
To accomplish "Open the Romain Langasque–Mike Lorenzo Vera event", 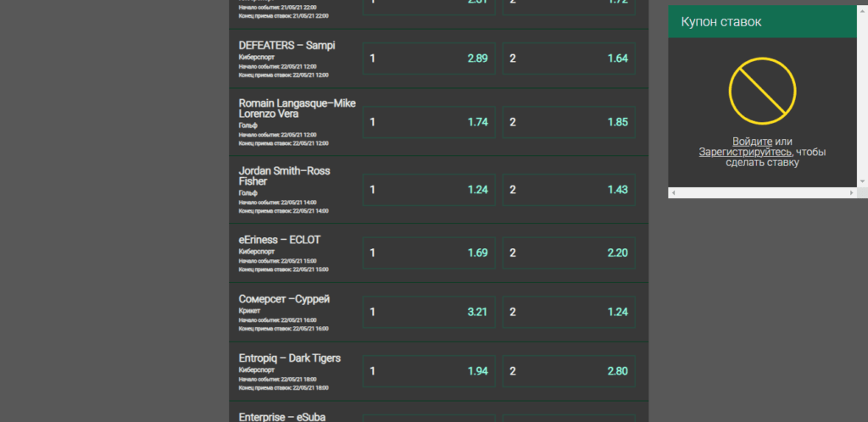I will point(298,108).
